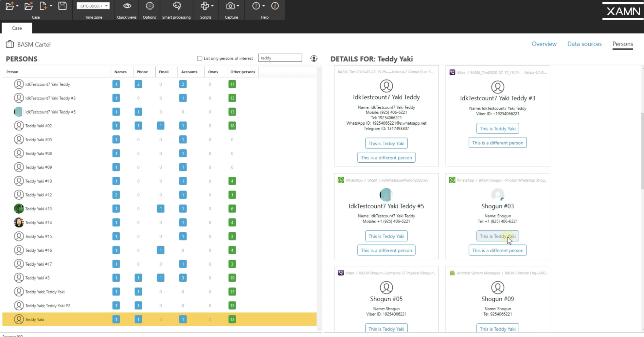Launch Smart processing brain icon

coord(176,6)
